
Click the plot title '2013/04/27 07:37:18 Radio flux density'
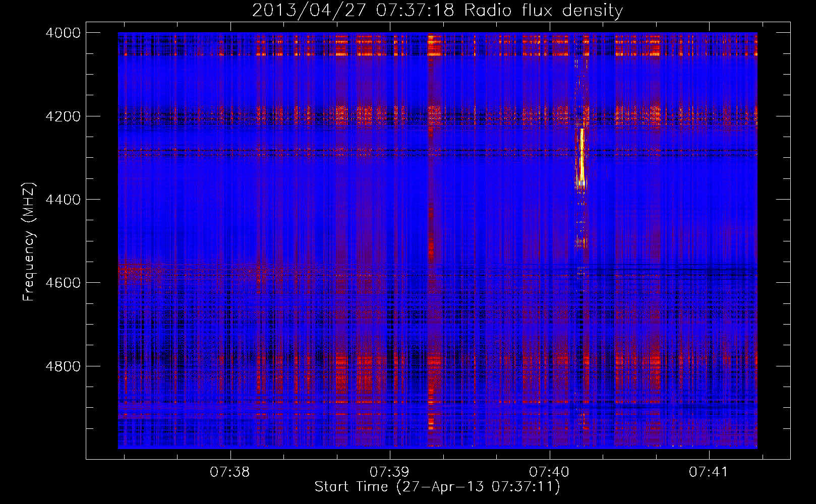(437, 11)
